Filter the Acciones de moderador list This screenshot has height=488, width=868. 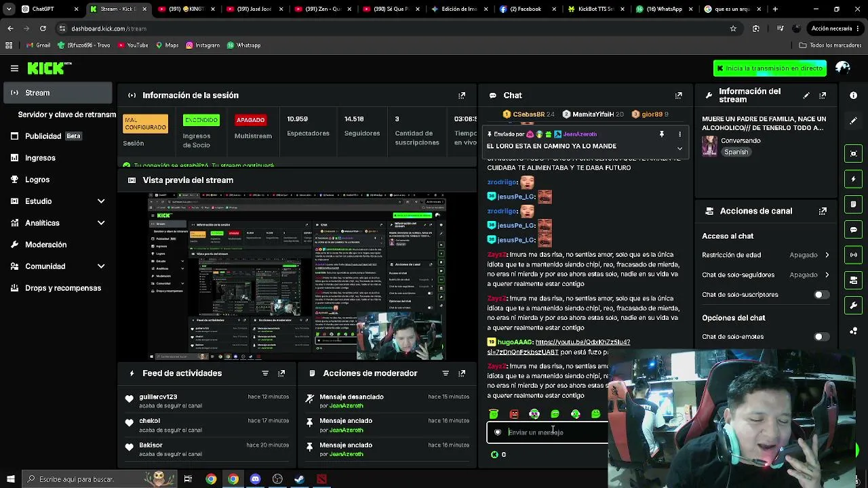pyautogui.click(x=446, y=373)
